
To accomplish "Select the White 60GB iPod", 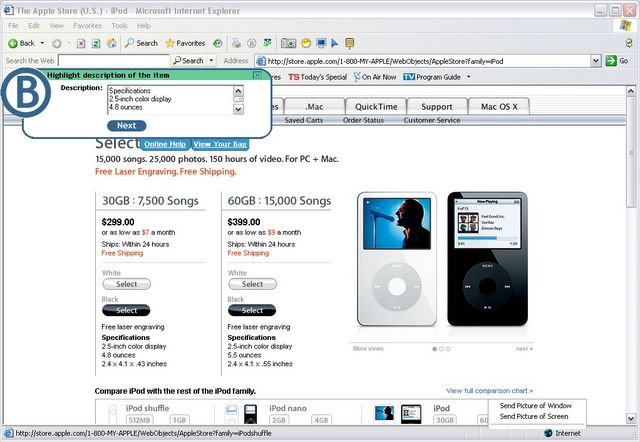I will 252,284.
